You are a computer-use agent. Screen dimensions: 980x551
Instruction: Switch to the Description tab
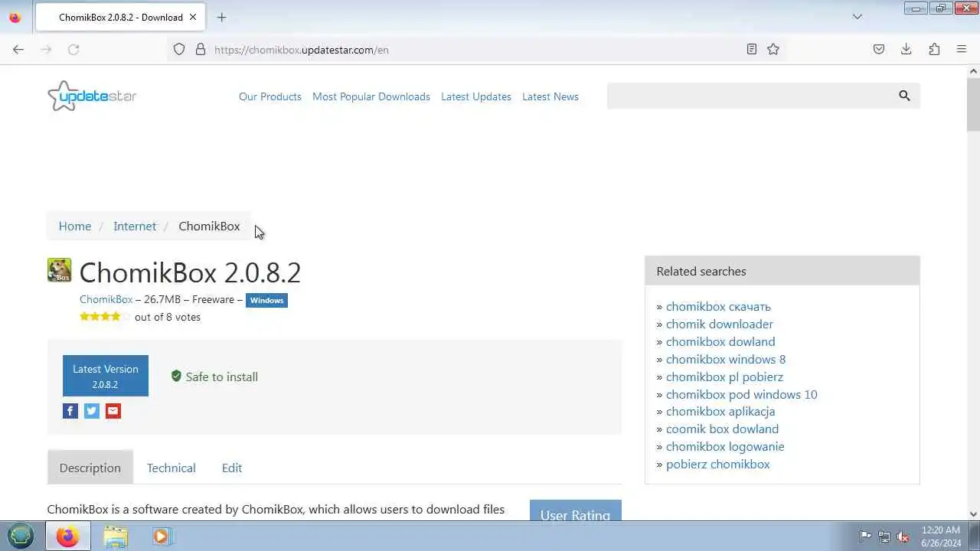[x=90, y=468]
